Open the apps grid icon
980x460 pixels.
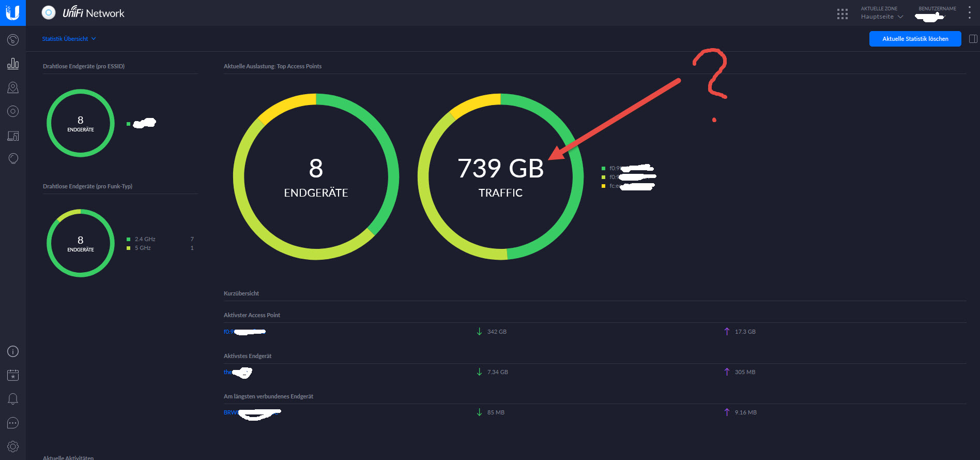843,14
